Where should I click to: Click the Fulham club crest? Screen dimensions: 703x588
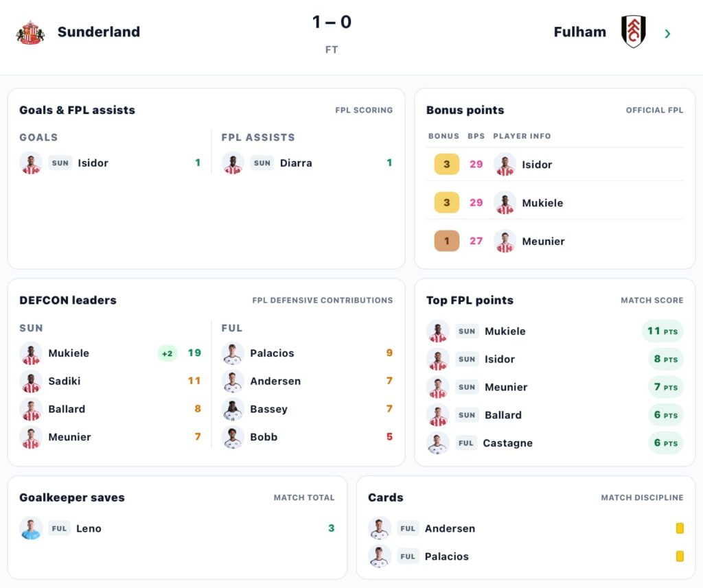[633, 32]
